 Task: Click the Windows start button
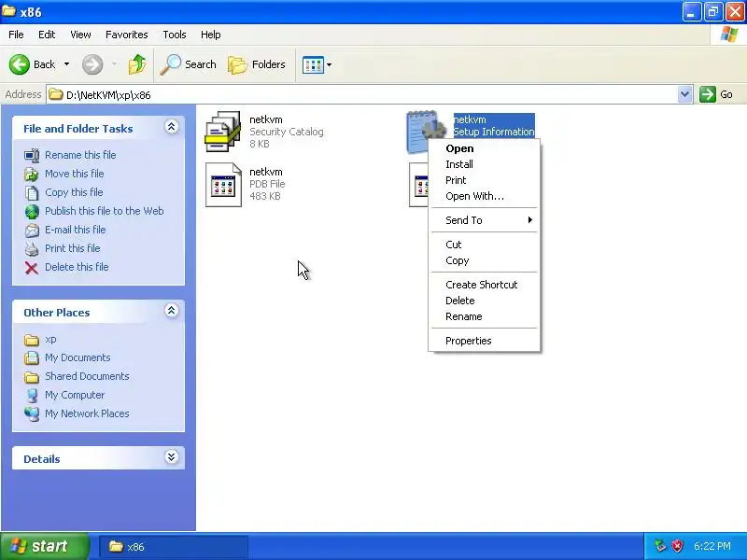point(44,546)
